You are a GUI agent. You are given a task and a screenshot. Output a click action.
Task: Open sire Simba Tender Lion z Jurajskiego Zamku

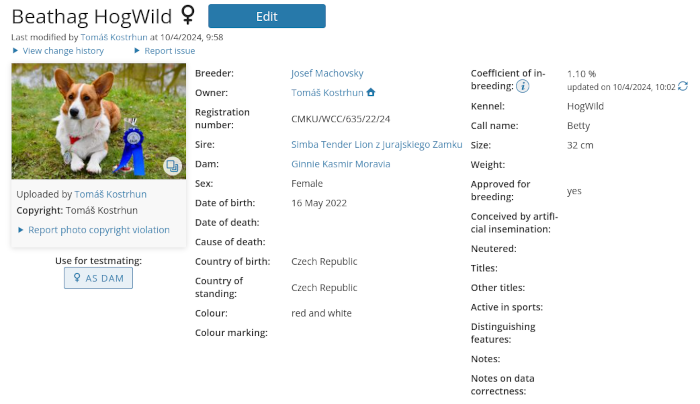[376, 145]
